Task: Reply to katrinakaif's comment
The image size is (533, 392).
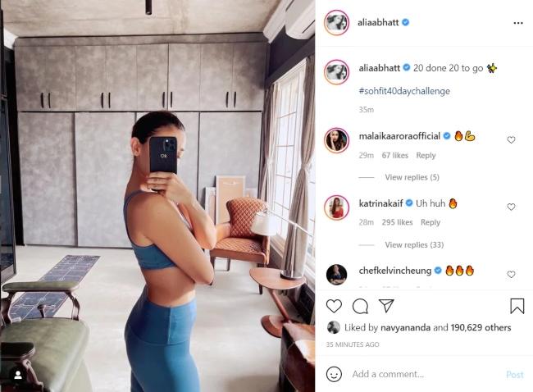Action: click(430, 222)
